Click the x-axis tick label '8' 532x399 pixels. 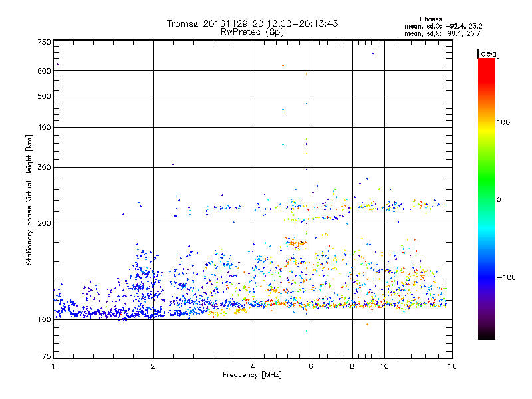coord(352,366)
